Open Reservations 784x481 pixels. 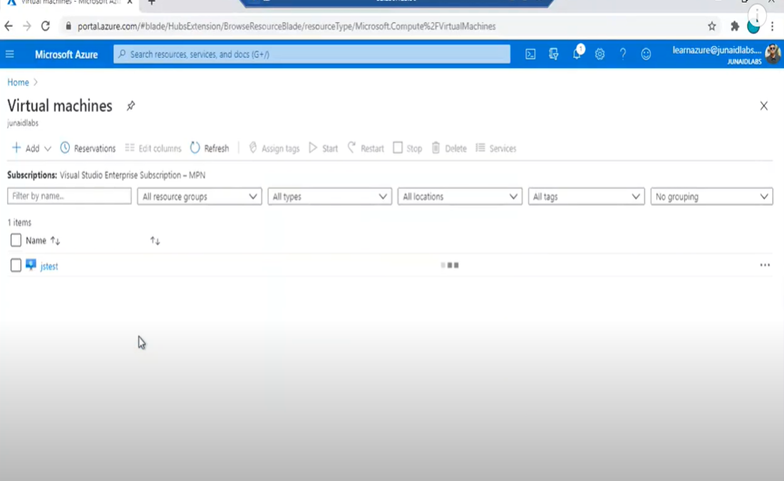coord(88,148)
